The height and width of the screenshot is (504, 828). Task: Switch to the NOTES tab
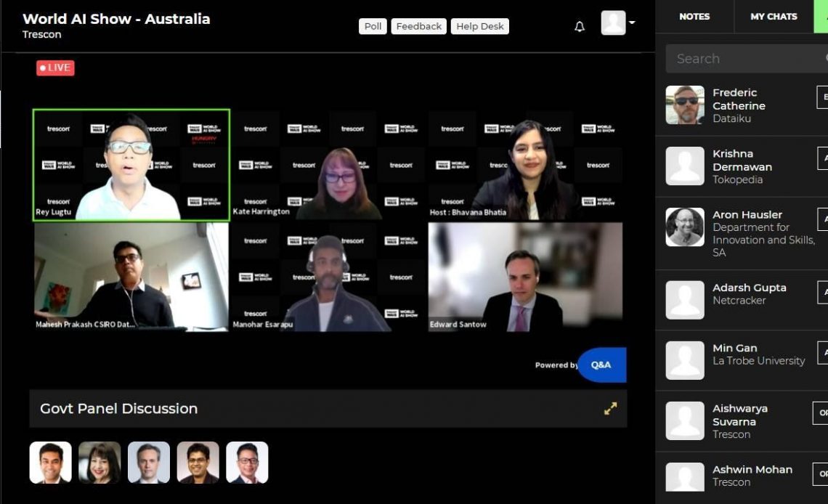(x=694, y=17)
